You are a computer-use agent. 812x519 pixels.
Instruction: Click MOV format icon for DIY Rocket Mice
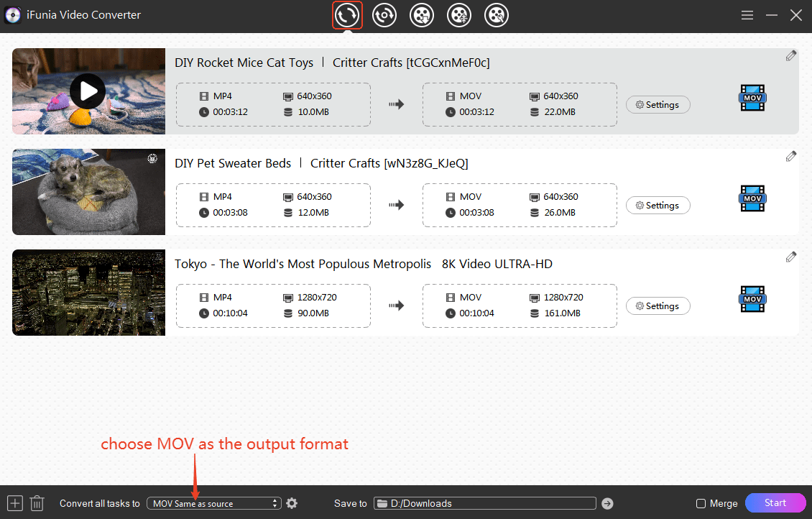(752, 98)
